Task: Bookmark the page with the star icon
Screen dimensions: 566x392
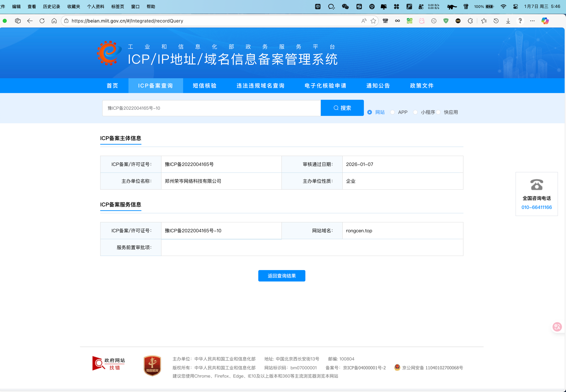Action: pos(373,21)
